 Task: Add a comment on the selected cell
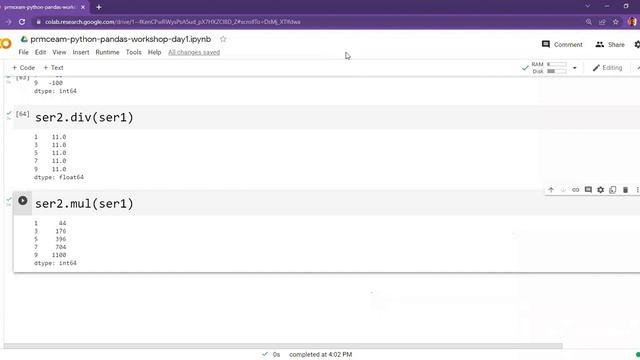click(588, 190)
